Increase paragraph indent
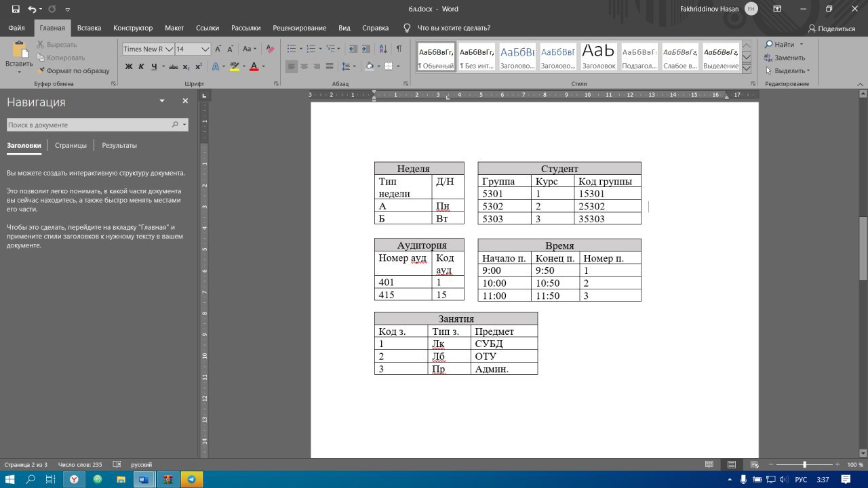The height and width of the screenshot is (488, 868). 368,49
